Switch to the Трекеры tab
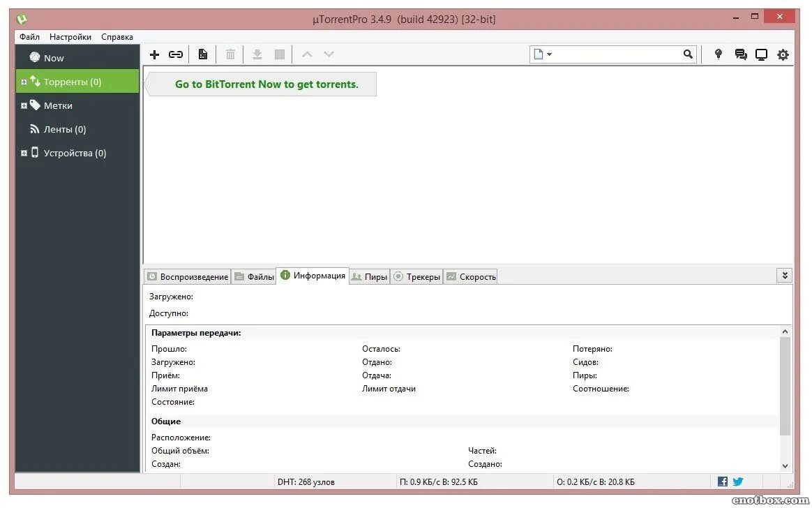This screenshot has height=508, width=812. click(417, 276)
